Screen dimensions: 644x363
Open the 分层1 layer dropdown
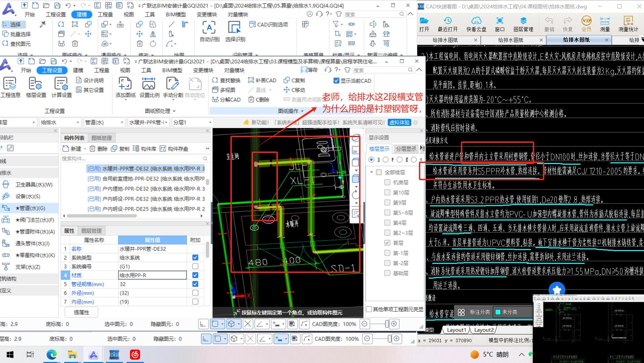[192, 122]
